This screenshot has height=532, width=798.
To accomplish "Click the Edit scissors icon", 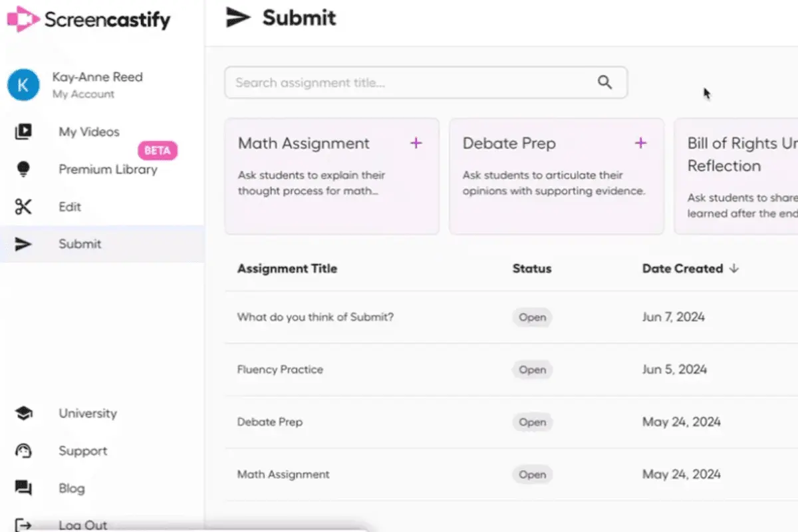I will pyautogui.click(x=23, y=207).
